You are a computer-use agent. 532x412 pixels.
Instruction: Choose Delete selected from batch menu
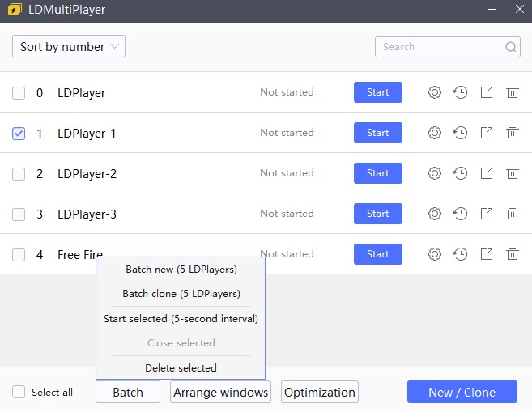[181, 368]
